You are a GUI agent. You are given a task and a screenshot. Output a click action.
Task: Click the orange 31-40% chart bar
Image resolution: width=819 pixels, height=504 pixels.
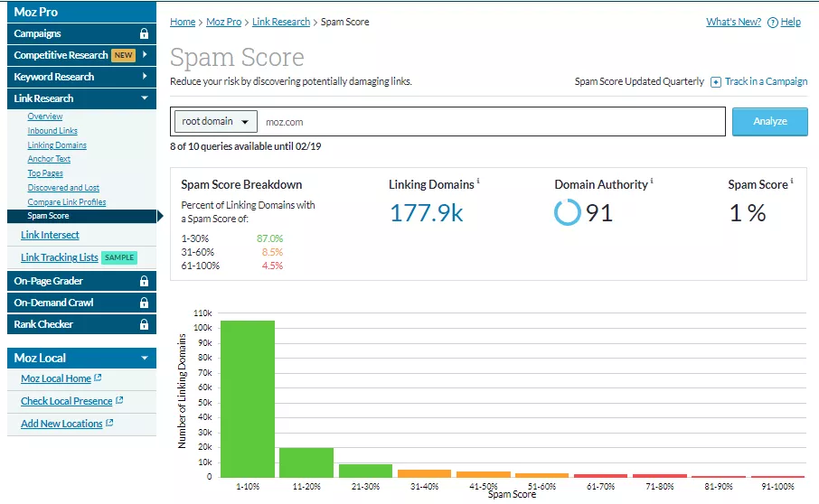pos(424,473)
